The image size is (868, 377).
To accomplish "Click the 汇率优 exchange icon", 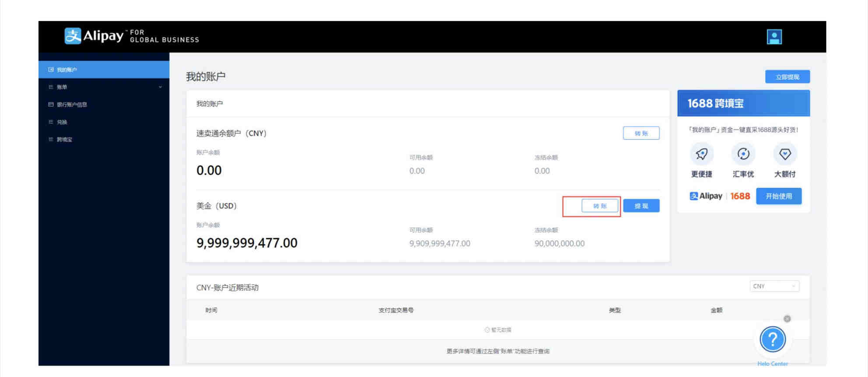I will point(743,154).
